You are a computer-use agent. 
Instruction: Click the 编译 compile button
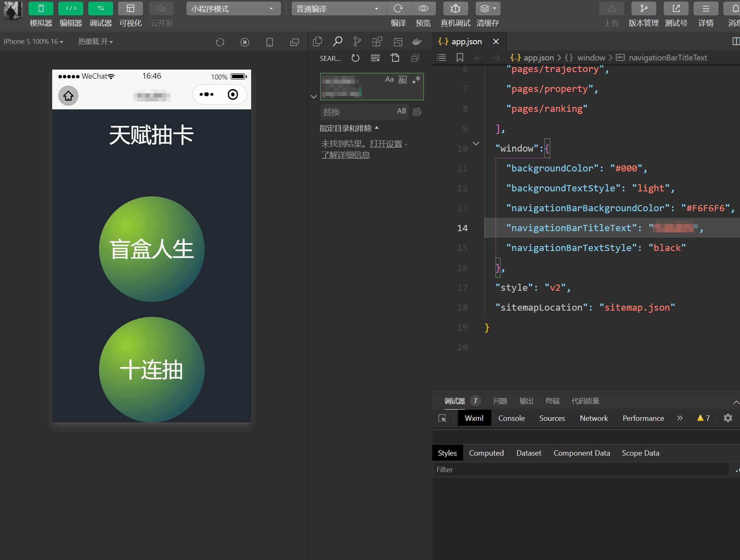pyautogui.click(x=398, y=8)
